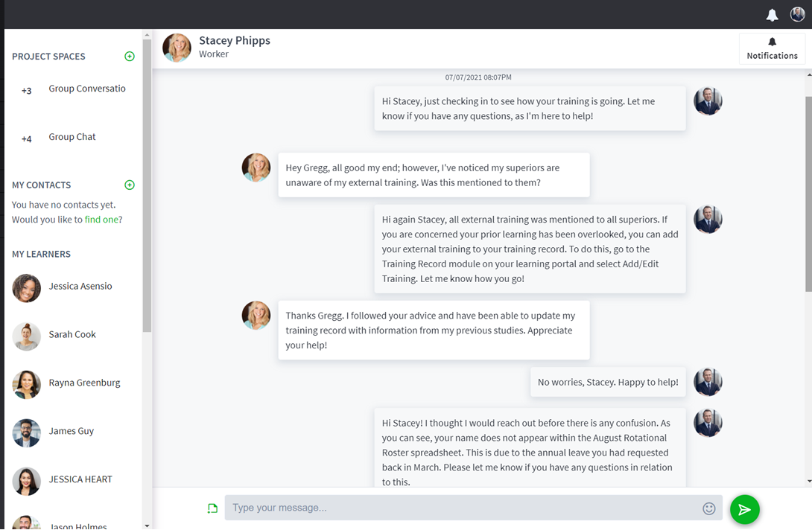This screenshot has height=530, width=812.
Task: Add a contact using the plus icon
Action: coord(129,185)
